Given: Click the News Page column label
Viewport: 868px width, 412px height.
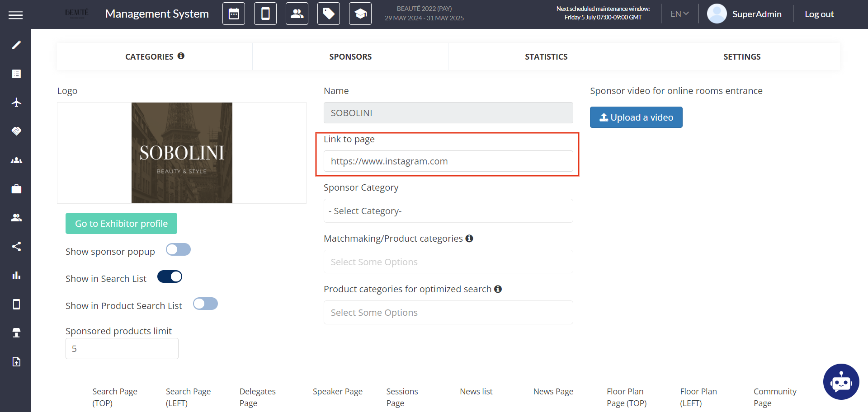Looking at the screenshot, I should pyautogui.click(x=553, y=391).
